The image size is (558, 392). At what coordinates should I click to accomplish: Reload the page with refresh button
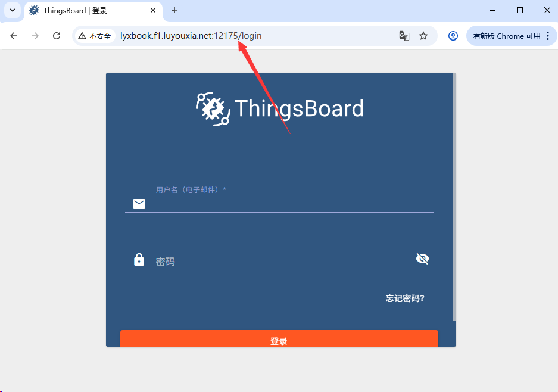pyautogui.click(x=57, y=36)
